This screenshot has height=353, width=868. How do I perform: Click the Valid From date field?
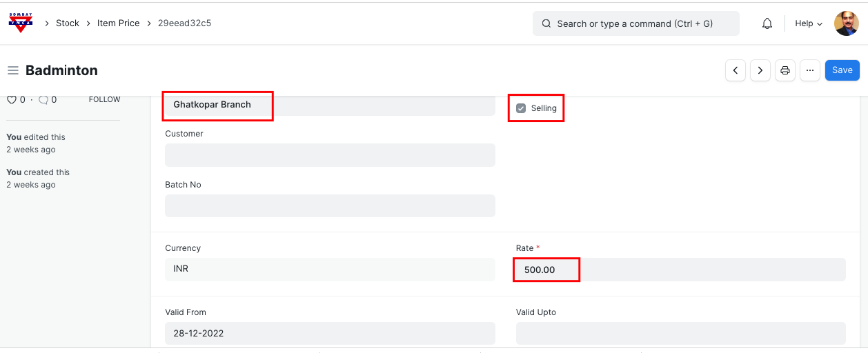(330, 333)
